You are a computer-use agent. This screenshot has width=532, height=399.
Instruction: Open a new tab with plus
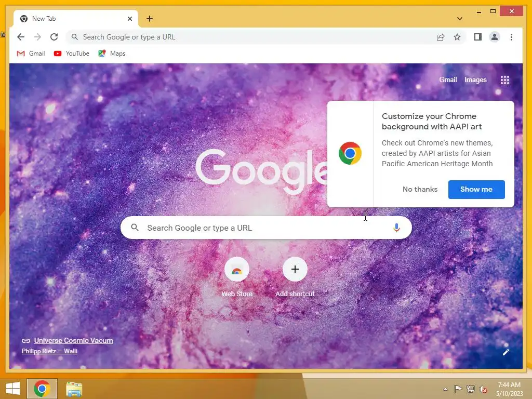[150, 19]
